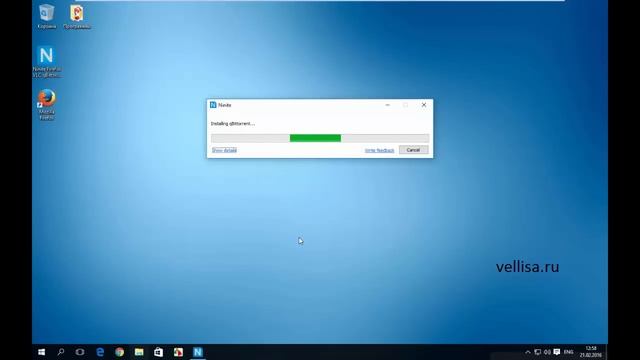Launch Google Chrome from the taskbar

(x=119, y=352)
